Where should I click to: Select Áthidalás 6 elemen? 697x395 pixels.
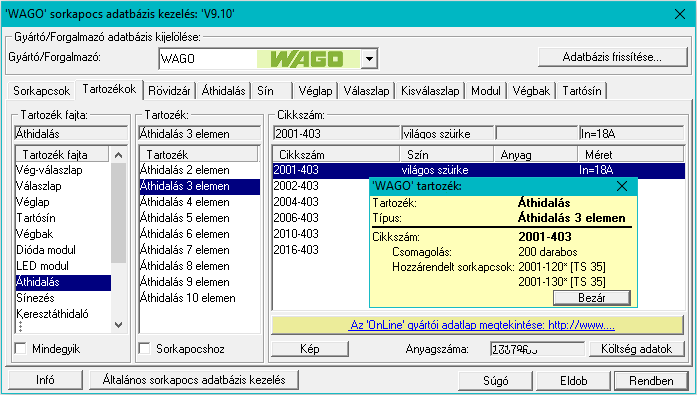[200, 234]
